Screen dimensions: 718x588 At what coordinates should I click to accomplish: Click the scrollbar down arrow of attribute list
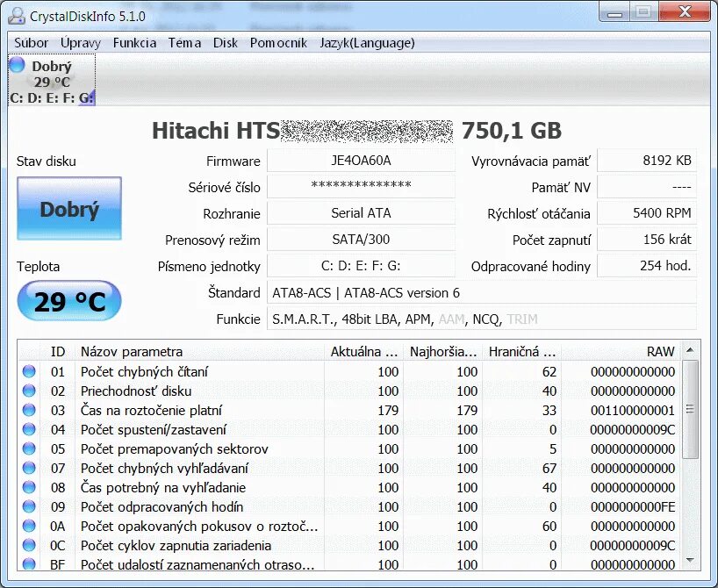pos(690,560)
